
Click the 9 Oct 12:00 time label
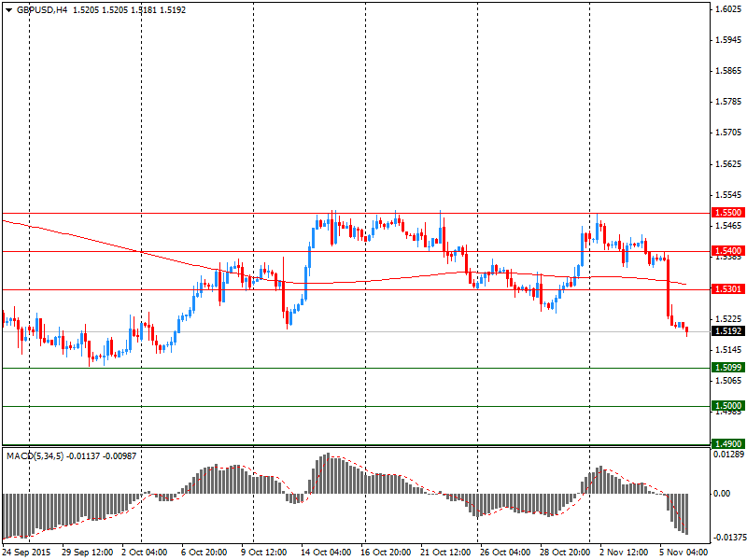click(x=264, y=553)
